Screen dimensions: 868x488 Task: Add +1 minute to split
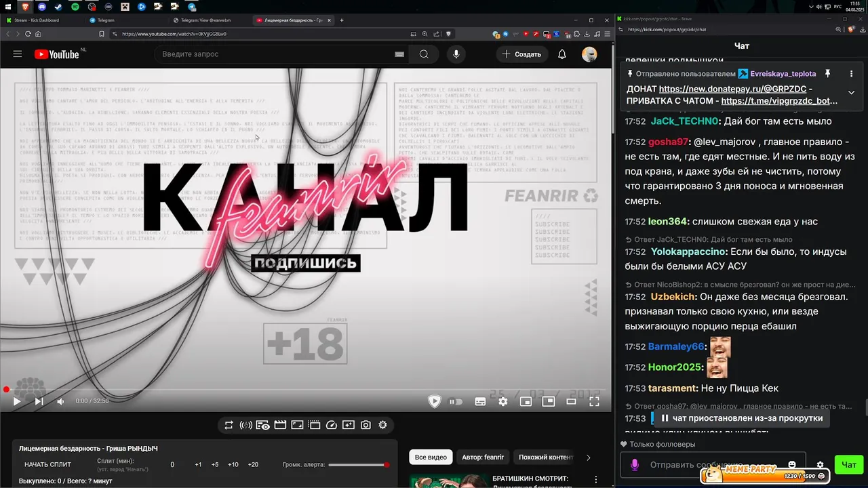pos(198,465)
